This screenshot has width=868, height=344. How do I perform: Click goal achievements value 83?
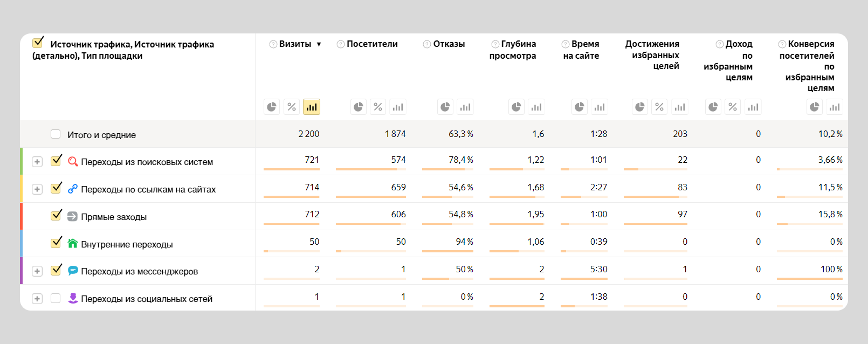[x=683, y=187]
